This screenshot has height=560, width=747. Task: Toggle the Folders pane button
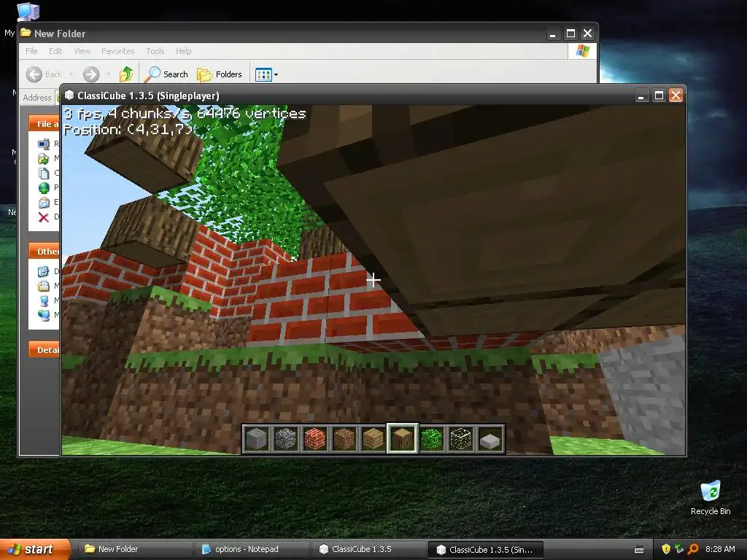(220, 74)
